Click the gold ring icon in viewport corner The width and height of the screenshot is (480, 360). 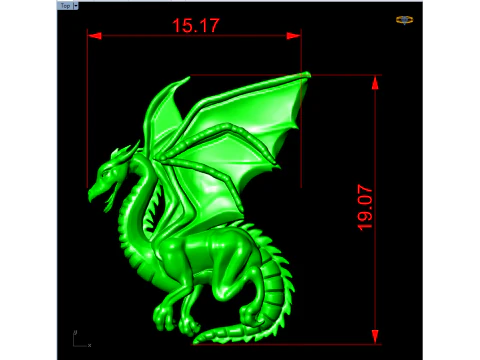pyautogui.click(x=404, y=20)
